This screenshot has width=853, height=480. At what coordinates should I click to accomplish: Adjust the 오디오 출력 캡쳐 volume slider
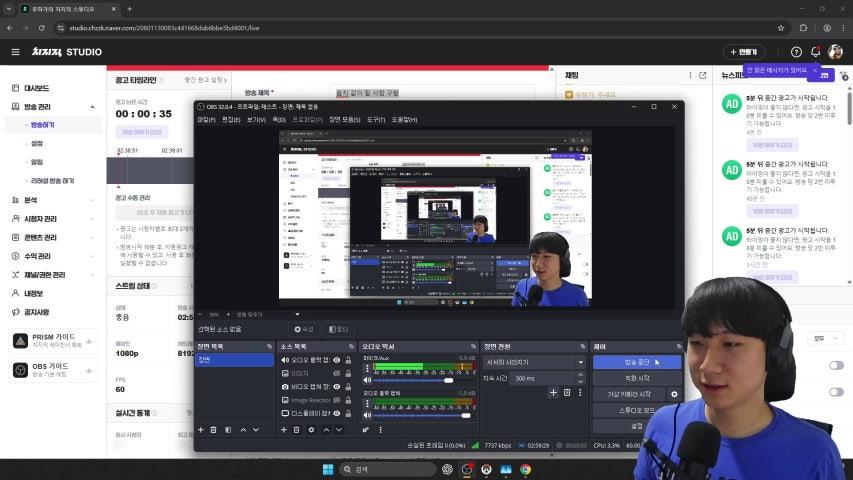[423, 415]
